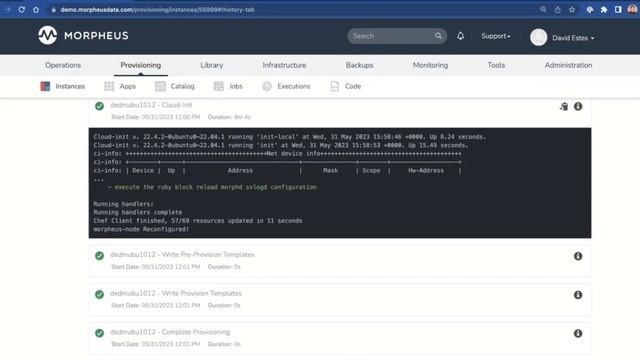Reload the browser page
640x360 pixels.
pyautogui.click(x=22, y=9)
